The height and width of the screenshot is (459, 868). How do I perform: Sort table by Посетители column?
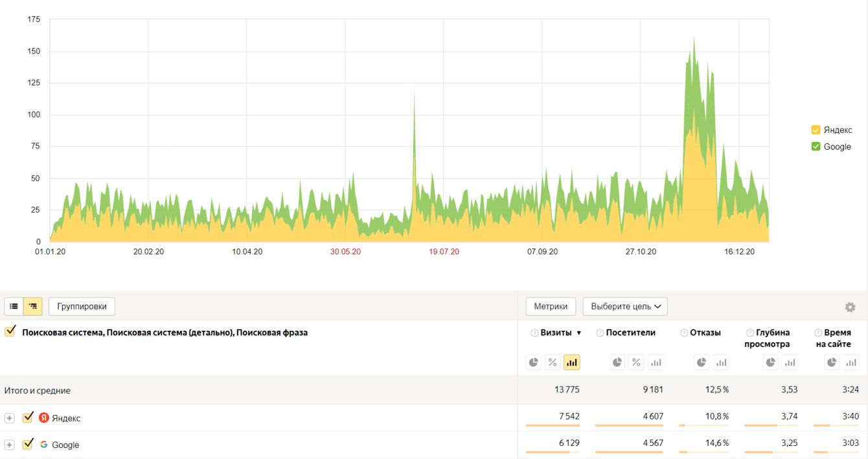tap(630, 333)
